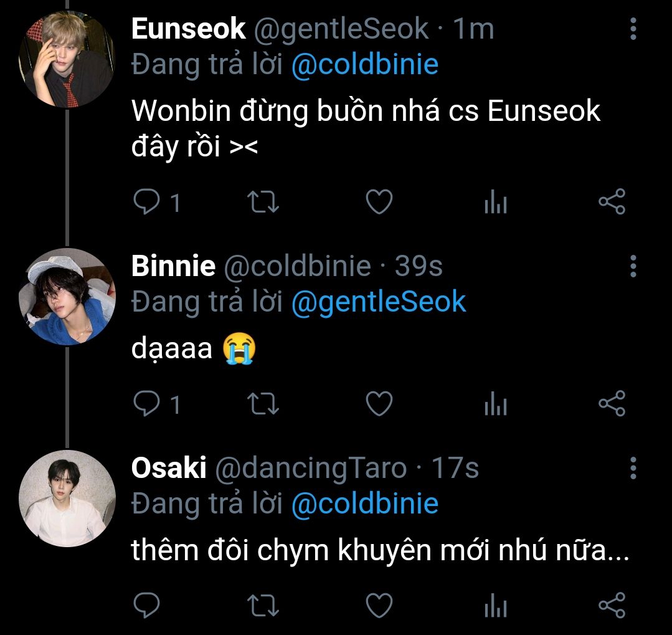The image size is (672, 635).
Task: Open Binnie's profile picture
Action: 67,297
